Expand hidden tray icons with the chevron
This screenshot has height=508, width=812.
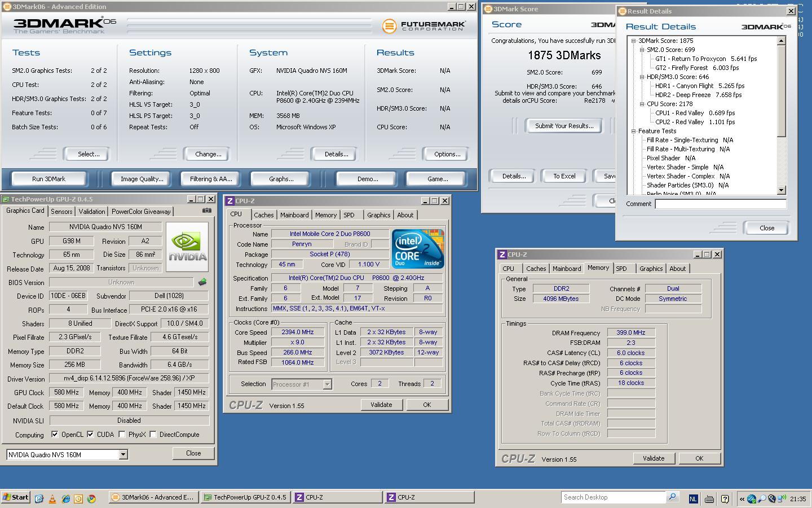(742, 499)
